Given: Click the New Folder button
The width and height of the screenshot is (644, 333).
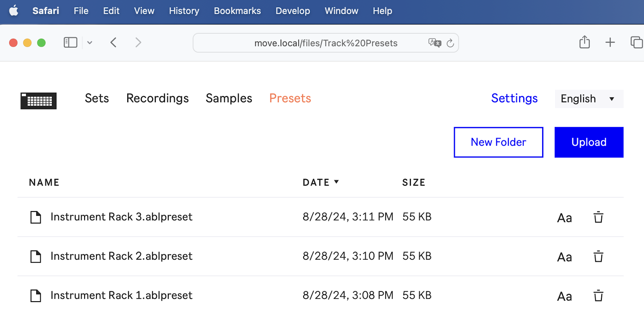Looking at the screenshot, I should coord(498,142).
